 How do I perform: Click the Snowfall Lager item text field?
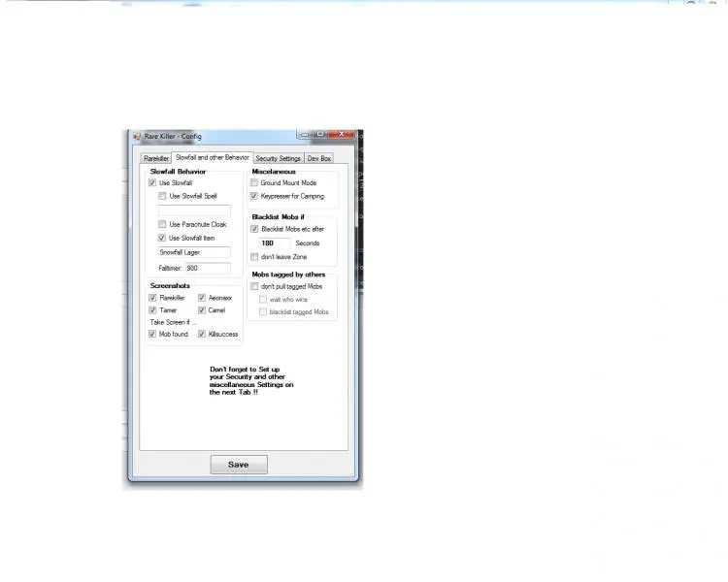pyautogui.click(x=194, y=252)
